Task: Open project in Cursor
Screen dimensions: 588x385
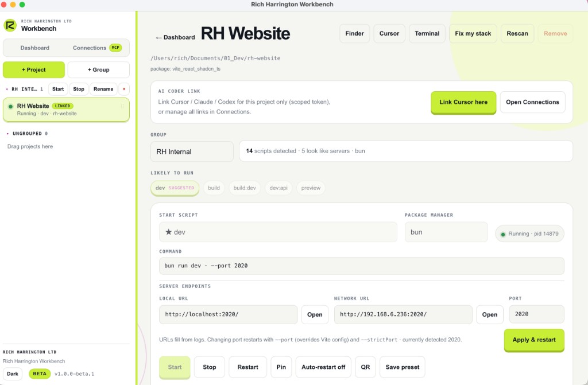Action: tap(389, 33)
